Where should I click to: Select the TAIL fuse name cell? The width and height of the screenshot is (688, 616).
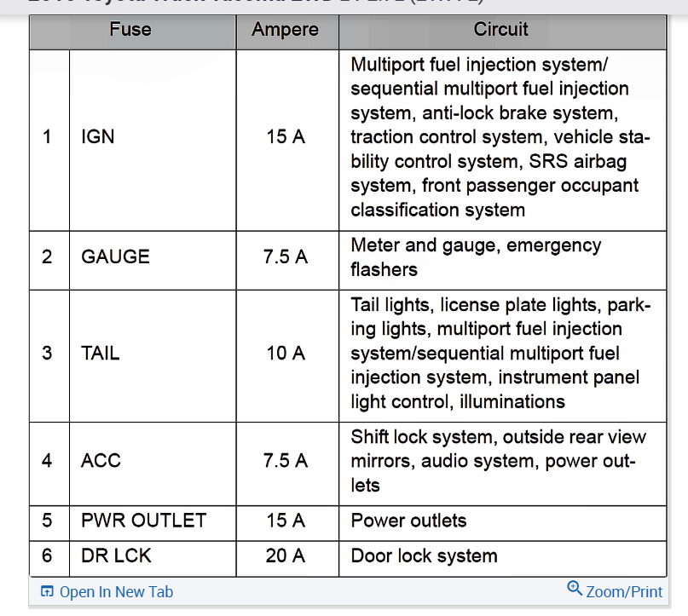(x=101, y=353)
